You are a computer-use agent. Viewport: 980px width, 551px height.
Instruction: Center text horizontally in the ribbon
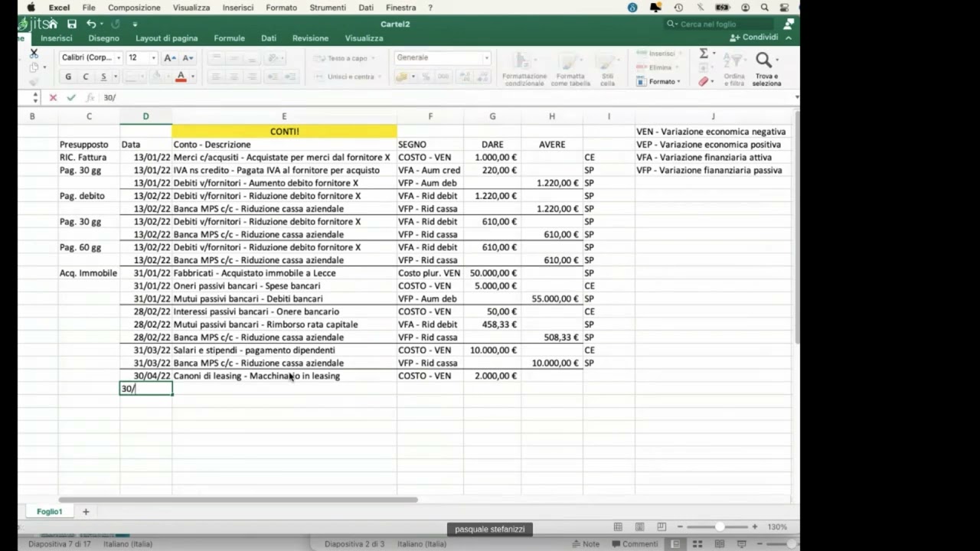pyautogui.click(x=234, y=77)
